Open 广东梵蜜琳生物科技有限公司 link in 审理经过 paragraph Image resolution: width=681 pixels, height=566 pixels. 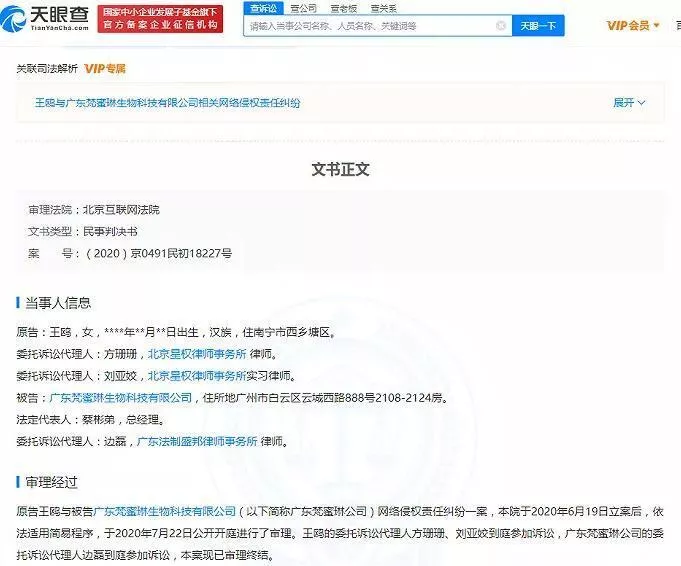coord(165,511)
